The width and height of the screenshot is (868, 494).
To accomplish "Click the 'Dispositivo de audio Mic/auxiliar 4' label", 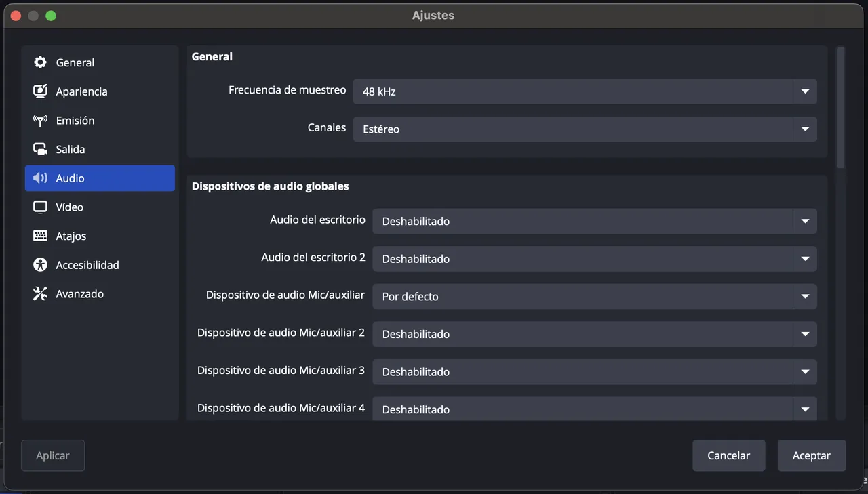I will coord(281,408).
